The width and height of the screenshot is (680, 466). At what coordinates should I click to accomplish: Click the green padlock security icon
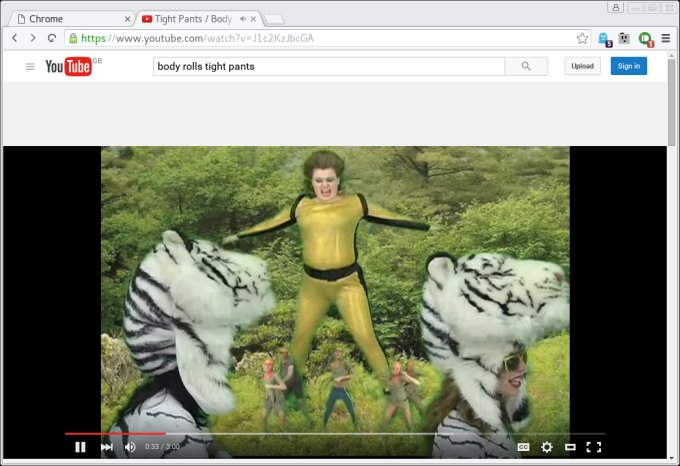[73, 38]
